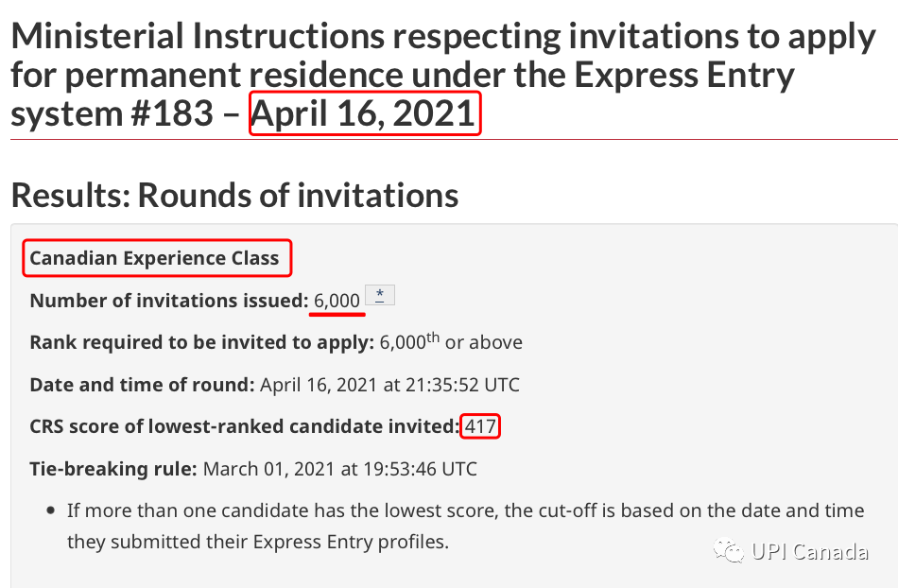Click the March 01, 2021 tie-breaking timestamp
898x588 pixels.
coord(340,468)
